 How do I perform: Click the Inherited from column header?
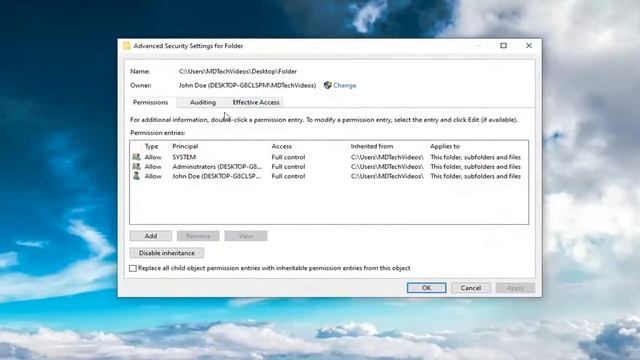[372, 146]
